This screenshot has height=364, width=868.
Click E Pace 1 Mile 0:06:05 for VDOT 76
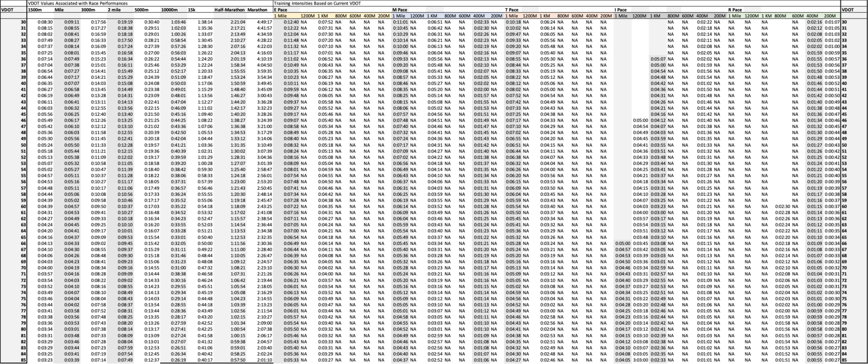click(291, 305)
